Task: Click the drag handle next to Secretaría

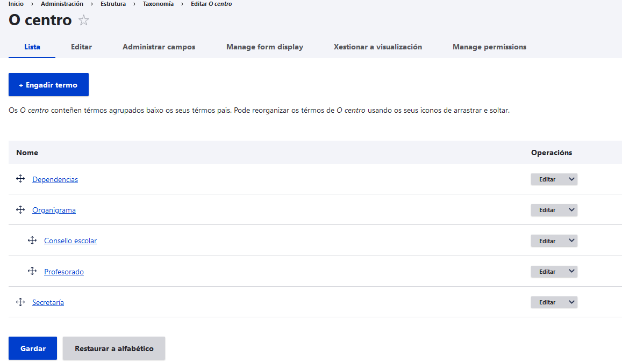Action: click(20, 302)
